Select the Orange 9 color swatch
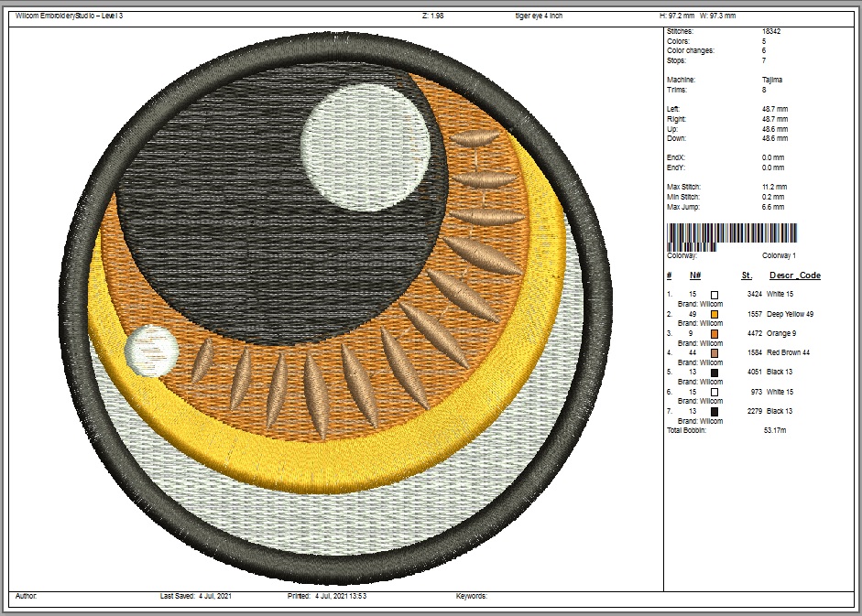This screenshot has width=862, height=616. pos(715,334)
